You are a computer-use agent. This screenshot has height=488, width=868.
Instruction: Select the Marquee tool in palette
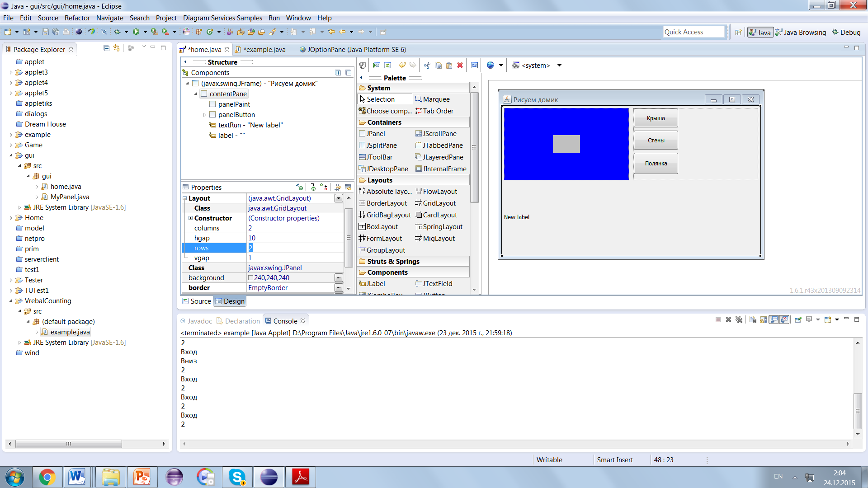(433, 99)
